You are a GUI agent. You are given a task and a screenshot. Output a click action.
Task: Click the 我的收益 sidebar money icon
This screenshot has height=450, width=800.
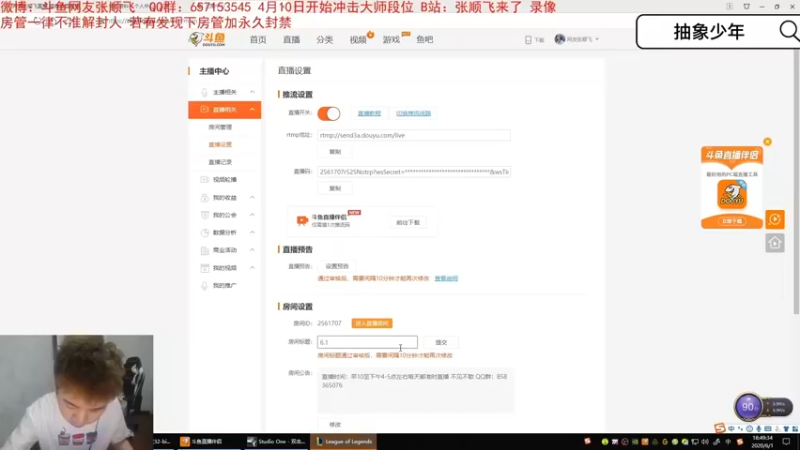click(x=205, y=197)
